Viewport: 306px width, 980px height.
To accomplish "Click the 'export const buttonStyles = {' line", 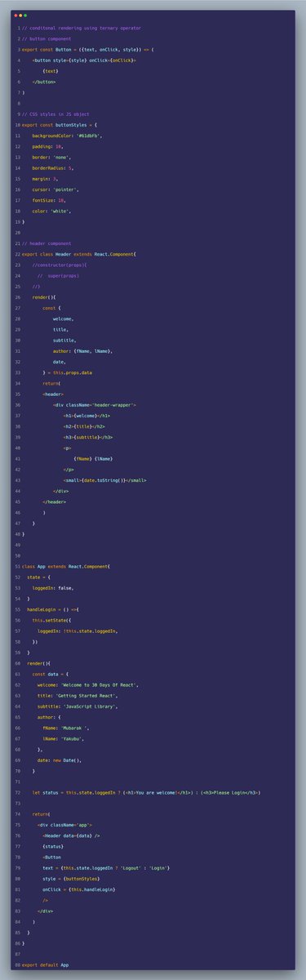I will [x=60, y=125].
